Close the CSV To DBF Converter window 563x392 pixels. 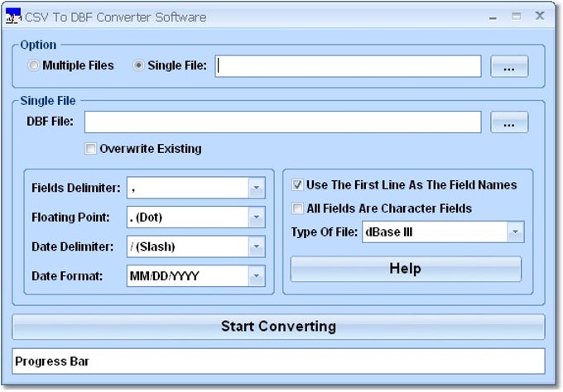(540, 16)
